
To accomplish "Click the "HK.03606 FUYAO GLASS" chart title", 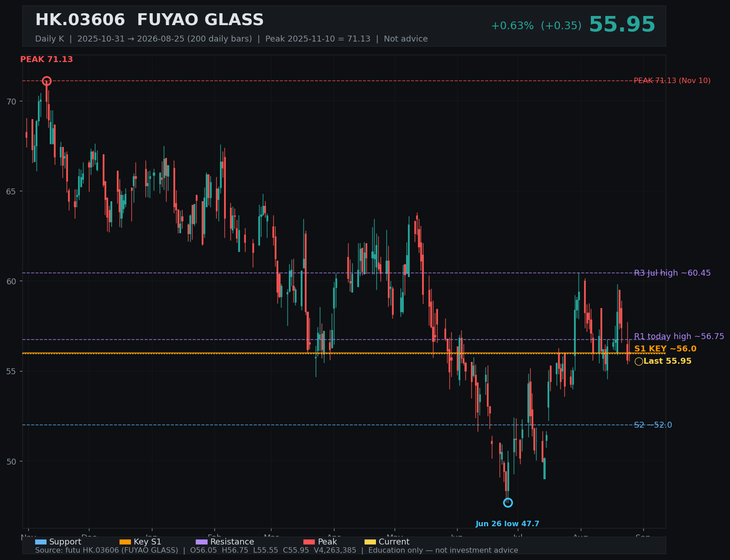I will pyautogui.click(x=149, y=20).
